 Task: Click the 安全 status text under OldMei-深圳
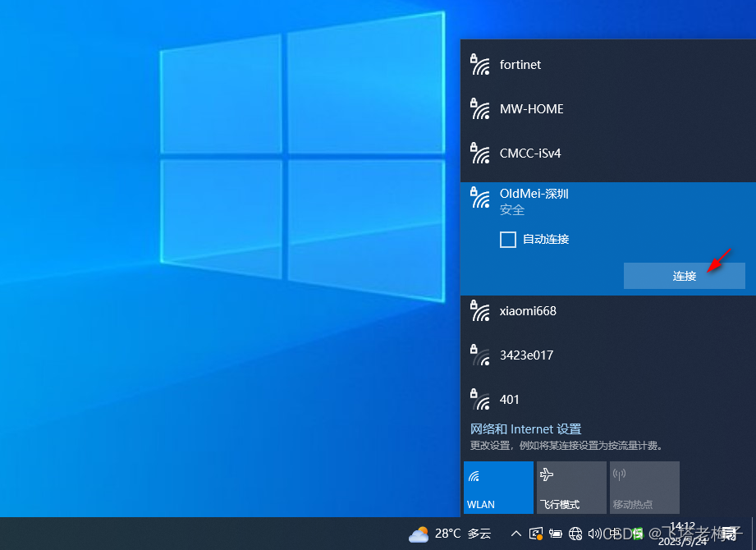click(x=512, y=209)
